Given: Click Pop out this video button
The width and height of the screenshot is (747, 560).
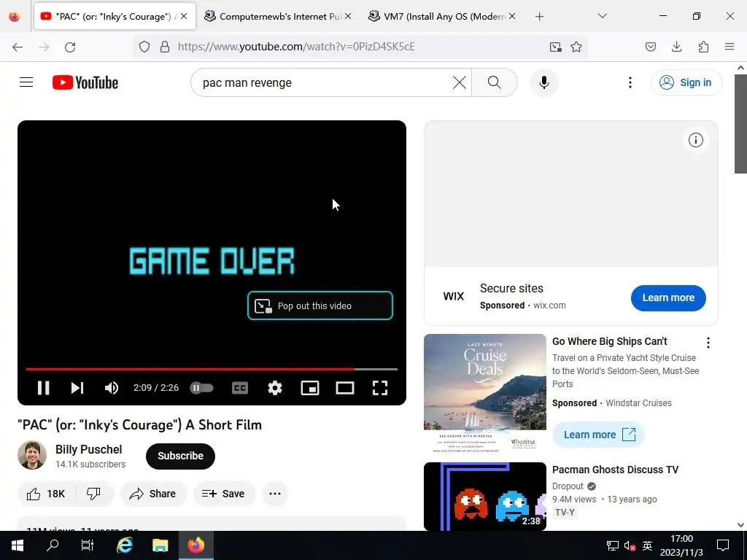Looking at the screenshot, I should 320,306.
